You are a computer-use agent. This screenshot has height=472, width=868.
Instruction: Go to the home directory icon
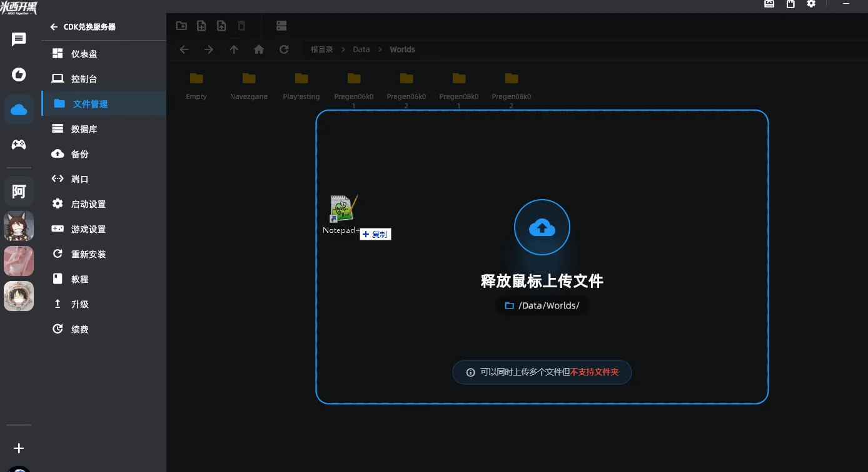click(259, 49)
